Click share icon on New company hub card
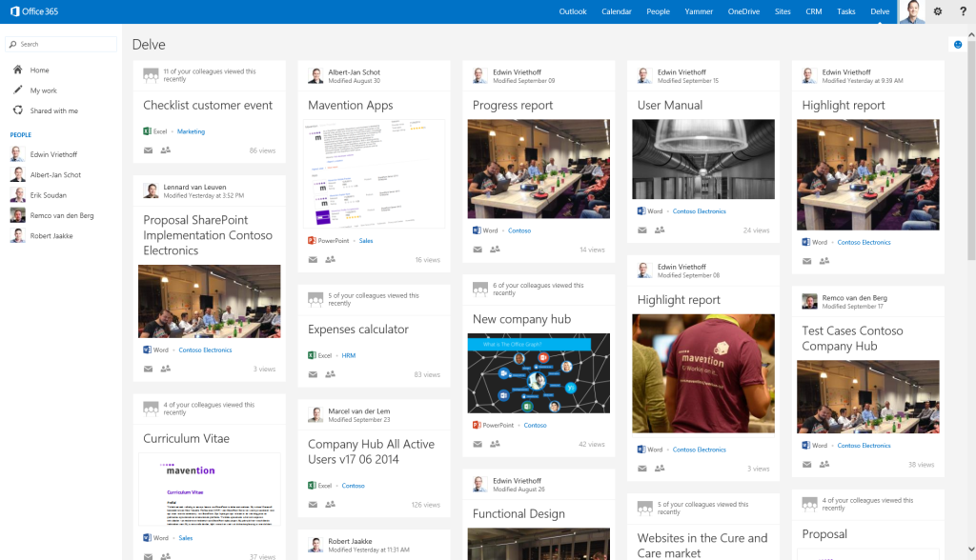Viewport: 976px width, 560px height. [495, 444]
